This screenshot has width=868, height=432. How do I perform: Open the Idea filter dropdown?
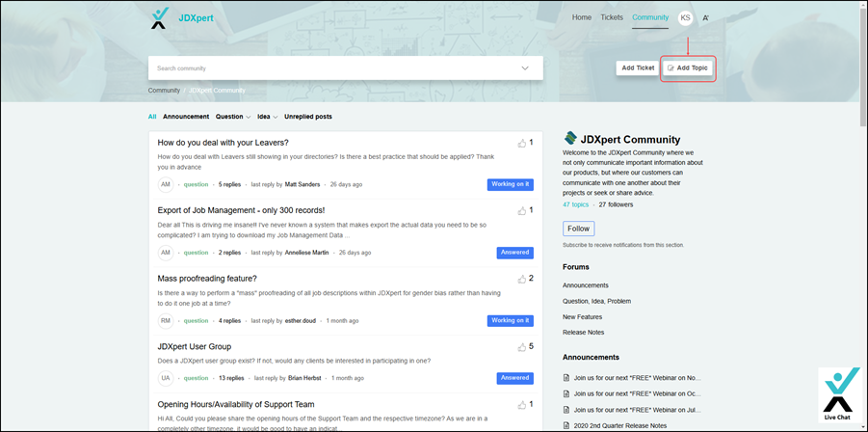pyautogui.click(x=266, y=117)
